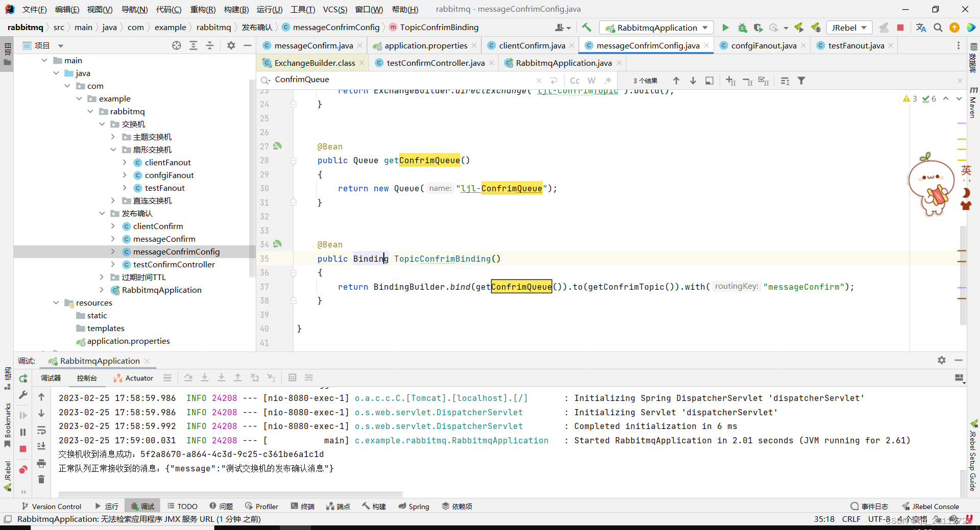Click Spring bean gutter icon on line 34
Image resolution: width=980 pixels, height=530 pixels.
coord(277,244)
